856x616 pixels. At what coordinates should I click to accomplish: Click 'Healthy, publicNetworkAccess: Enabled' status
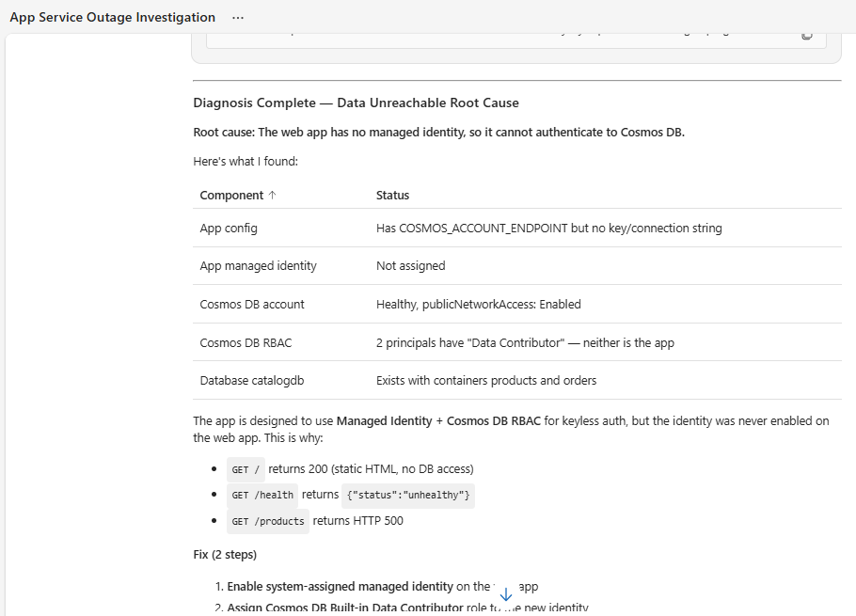[478, 305]
